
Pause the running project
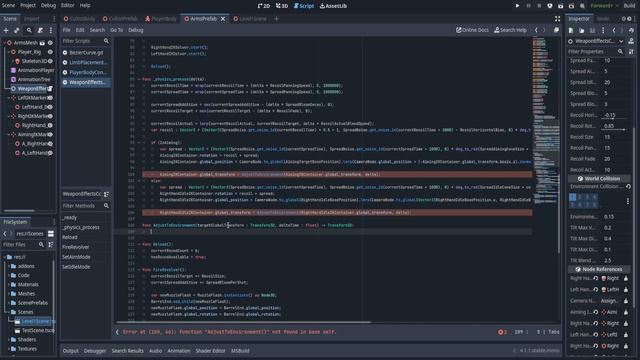pos(528,6)
